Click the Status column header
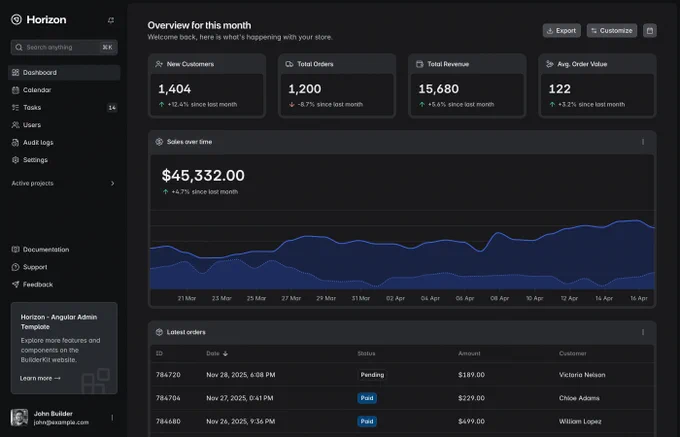This screenshot has width=680, height=437. tap(366, 353)
